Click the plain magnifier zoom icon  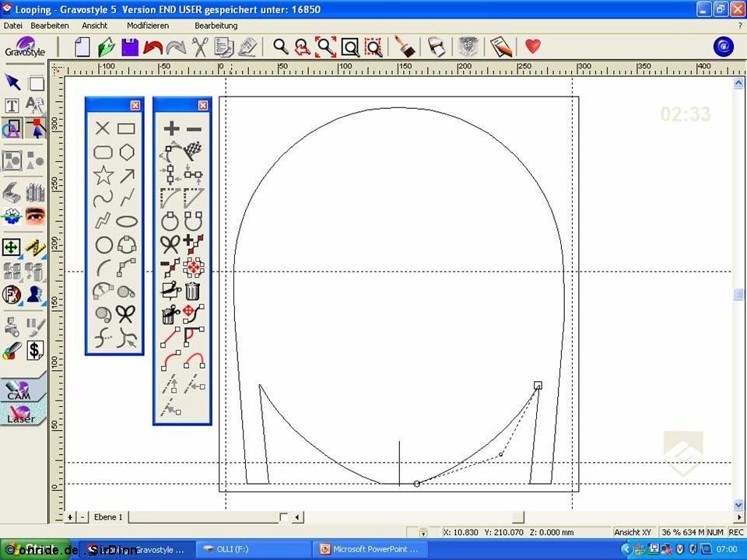281,47
